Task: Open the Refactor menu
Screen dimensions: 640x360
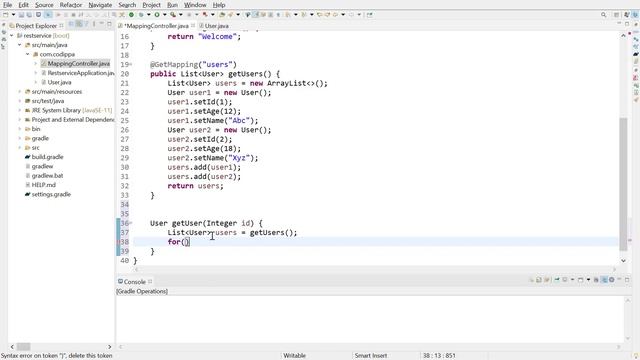Action: click(71, 5)
